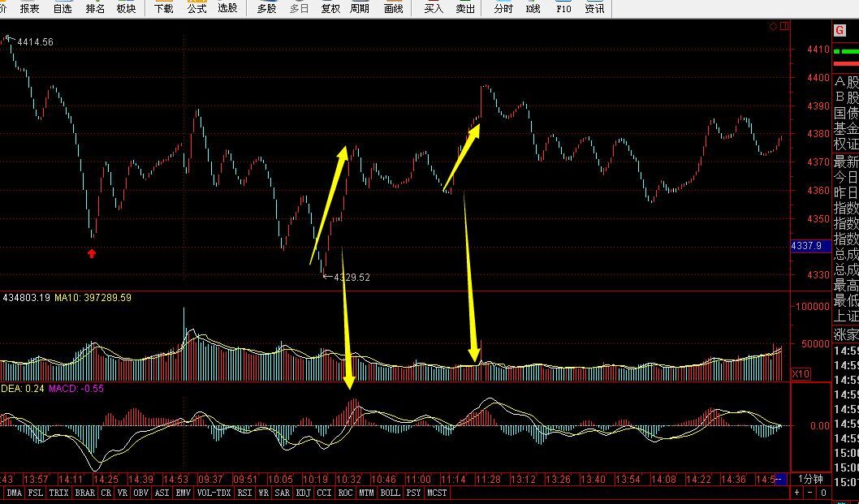Open the 公式 formula menu

pos(196,9)
